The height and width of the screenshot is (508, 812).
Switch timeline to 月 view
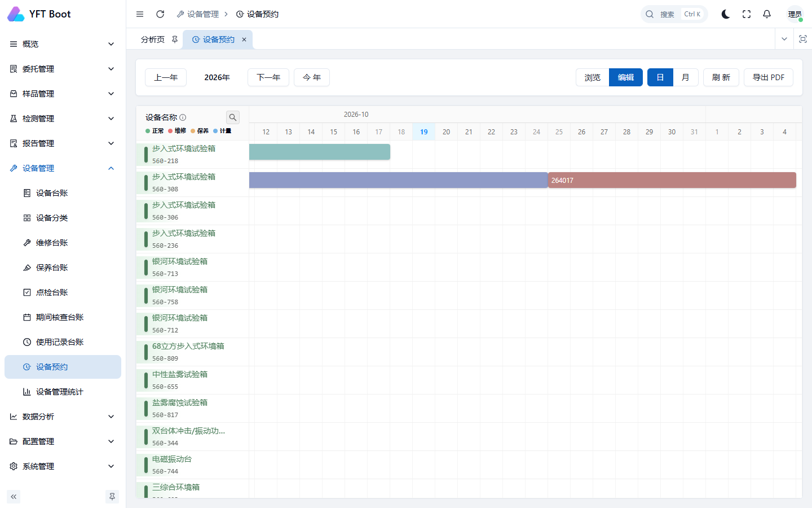[x=686, y=77]
